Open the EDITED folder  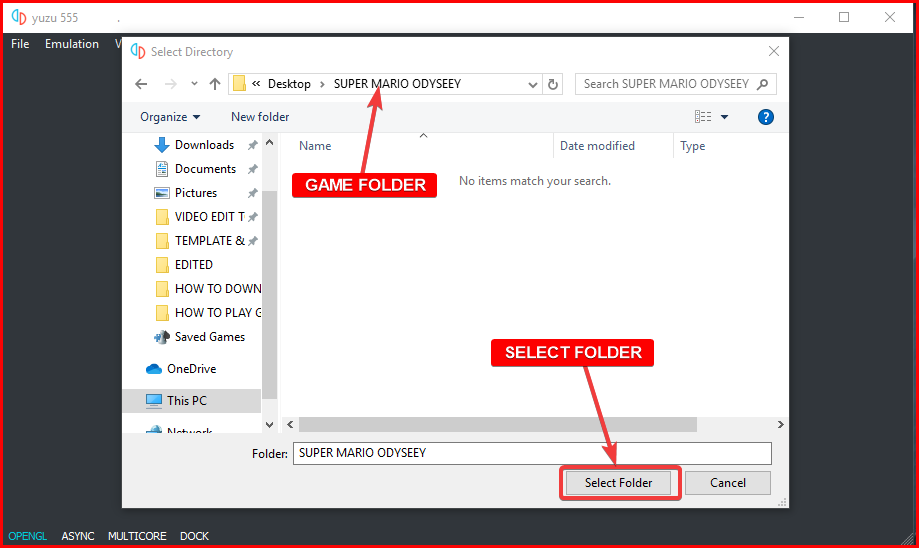tap(193, 265)
